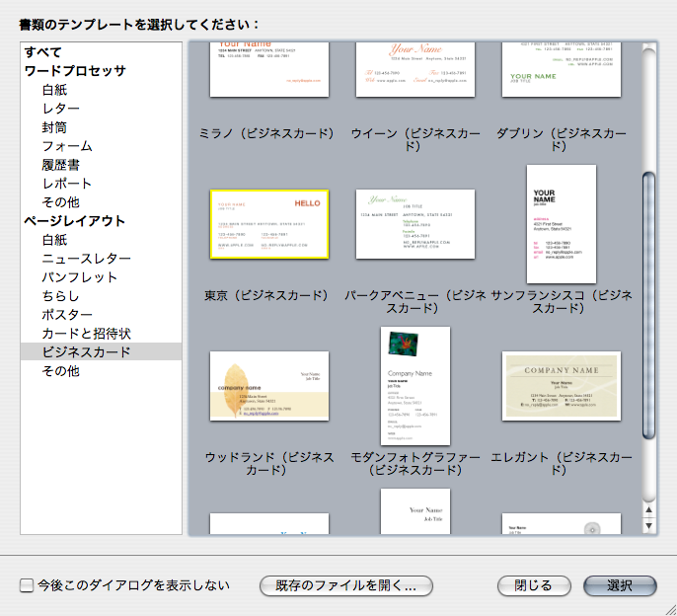Select the 東京 business card template thumbnail
Viewport: 677px width, 616px height.
269,224
